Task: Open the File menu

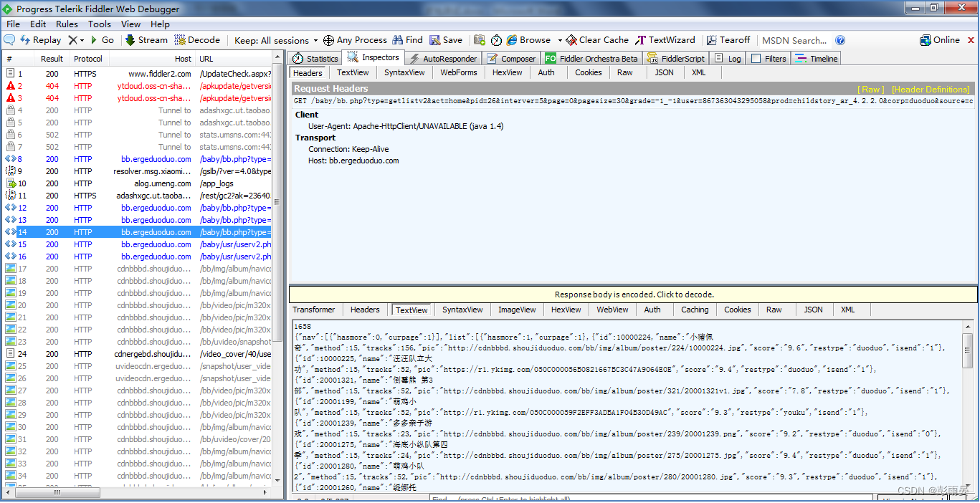Action: coord(14,24)
